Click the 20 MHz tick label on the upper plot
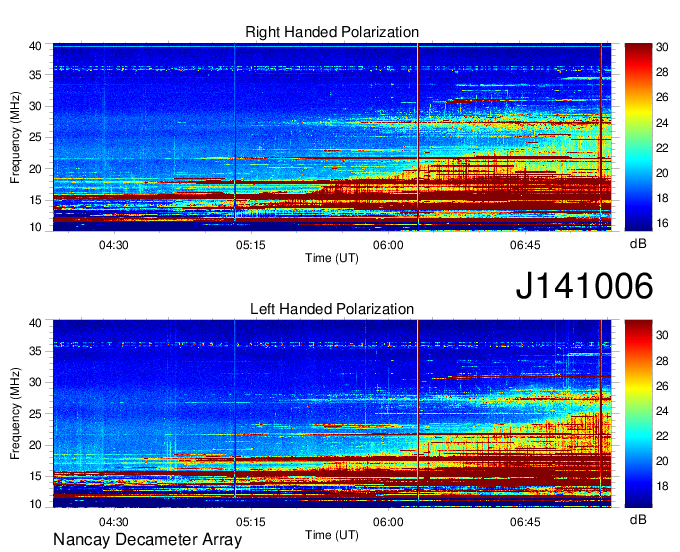Screen dimensions: 680x552 tap(36, 169)
